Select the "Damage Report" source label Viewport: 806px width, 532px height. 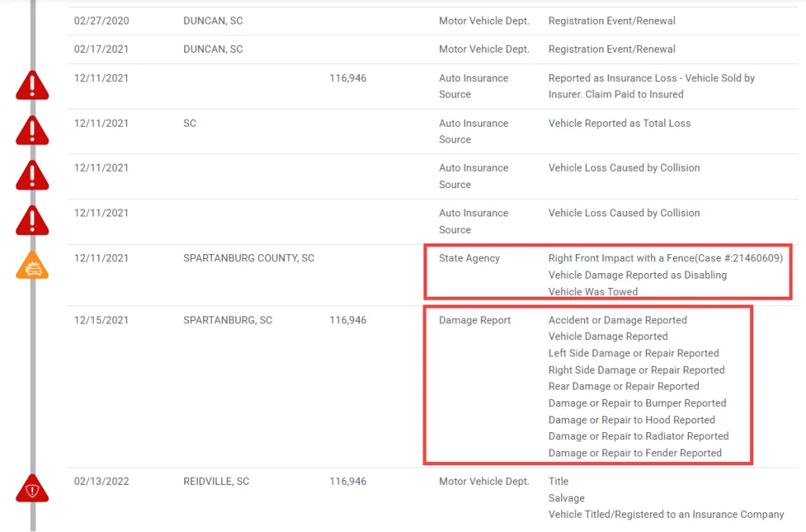click(x=475, y=320)
